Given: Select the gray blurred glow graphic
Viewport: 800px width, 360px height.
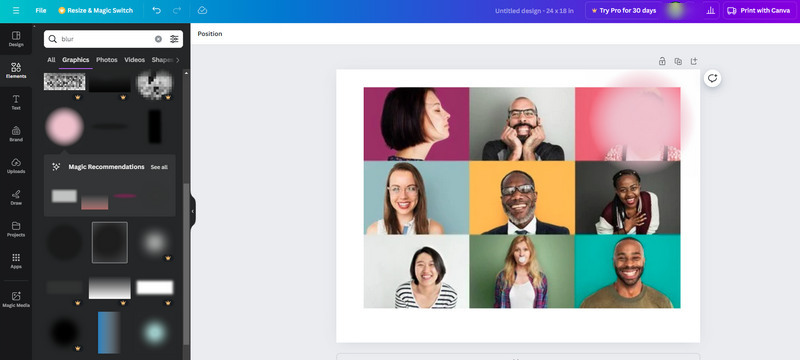Looking at the screenshot, I should click(155, 242).
